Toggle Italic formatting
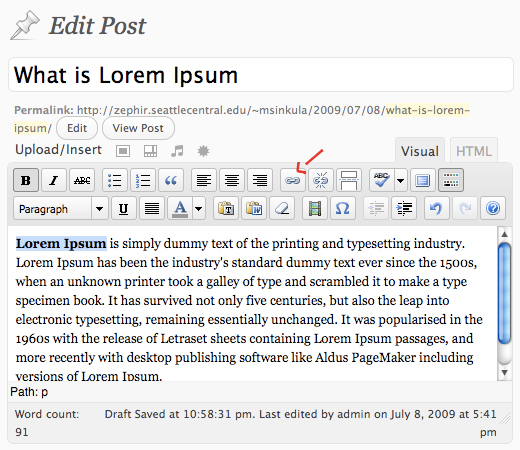The width and height of the screenshot is (520, 450). [54, 180]
